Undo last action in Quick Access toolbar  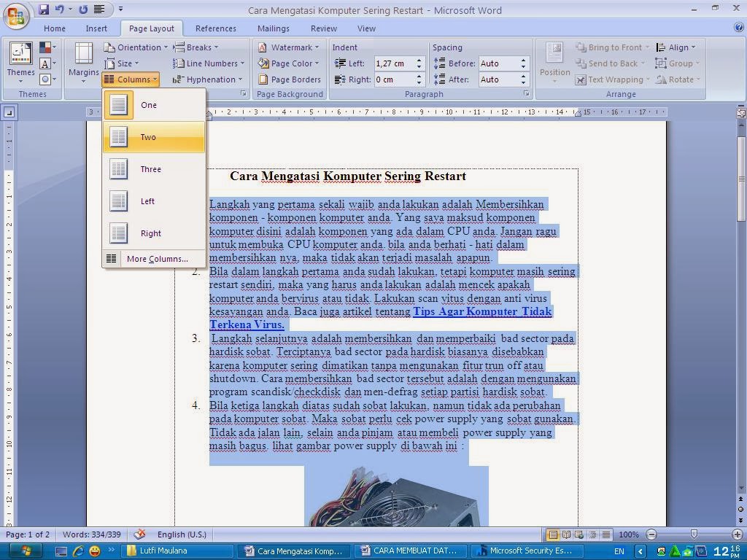(59, 9)
